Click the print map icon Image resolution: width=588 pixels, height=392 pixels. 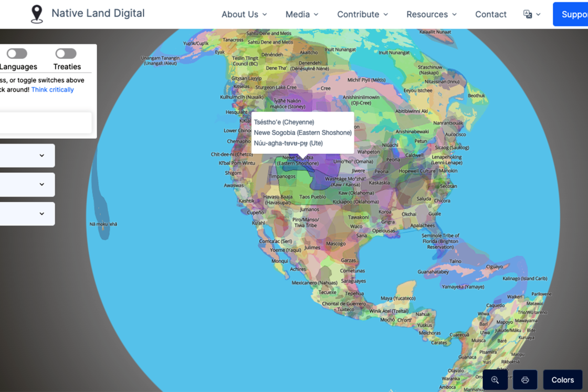tap(524, 379)
